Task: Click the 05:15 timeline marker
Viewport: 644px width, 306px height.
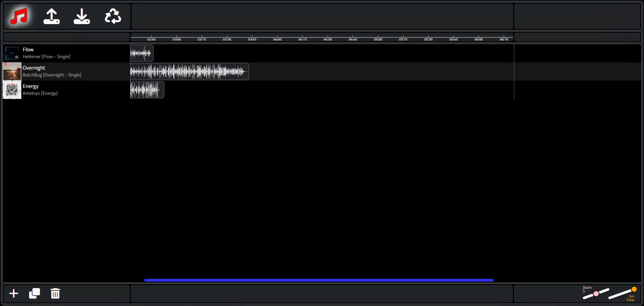Action: pos(403,39)
